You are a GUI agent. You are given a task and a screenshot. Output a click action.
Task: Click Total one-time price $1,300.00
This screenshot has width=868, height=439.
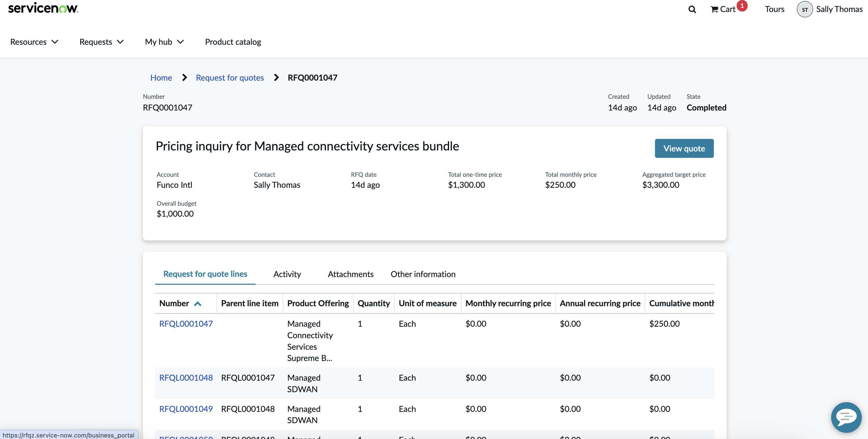466,185
